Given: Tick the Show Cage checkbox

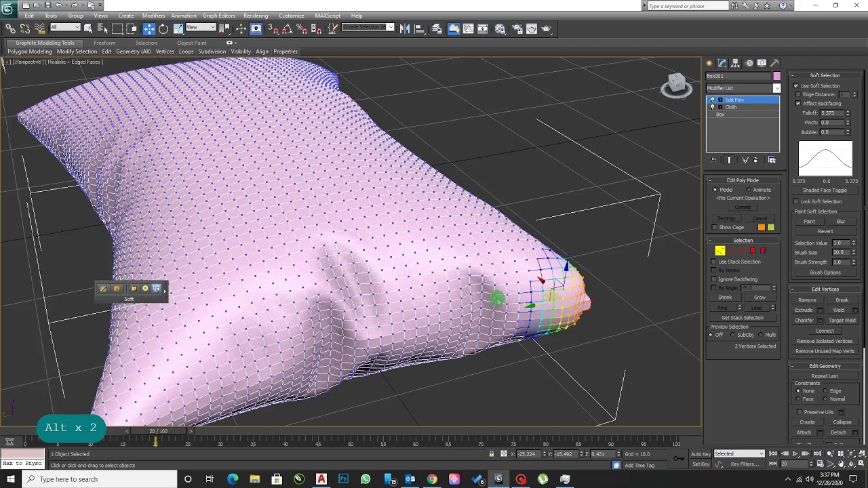Looking at the screenshot, I should pos(714,228).
